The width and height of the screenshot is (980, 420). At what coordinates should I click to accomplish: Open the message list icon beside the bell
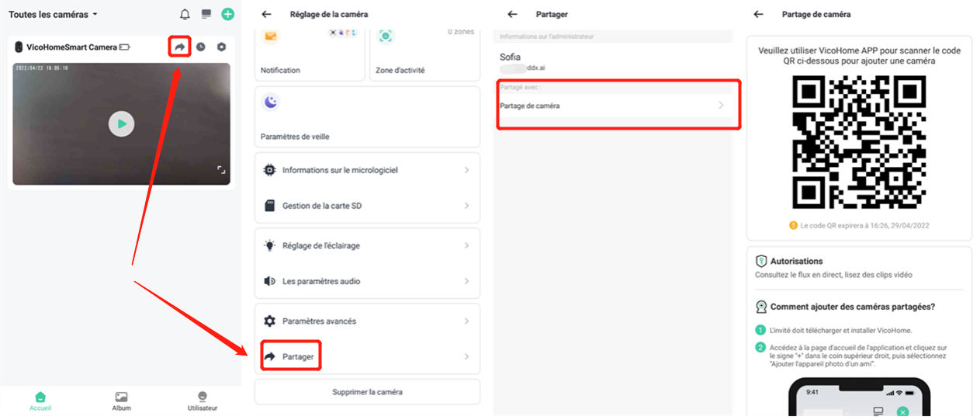(206, 14)
